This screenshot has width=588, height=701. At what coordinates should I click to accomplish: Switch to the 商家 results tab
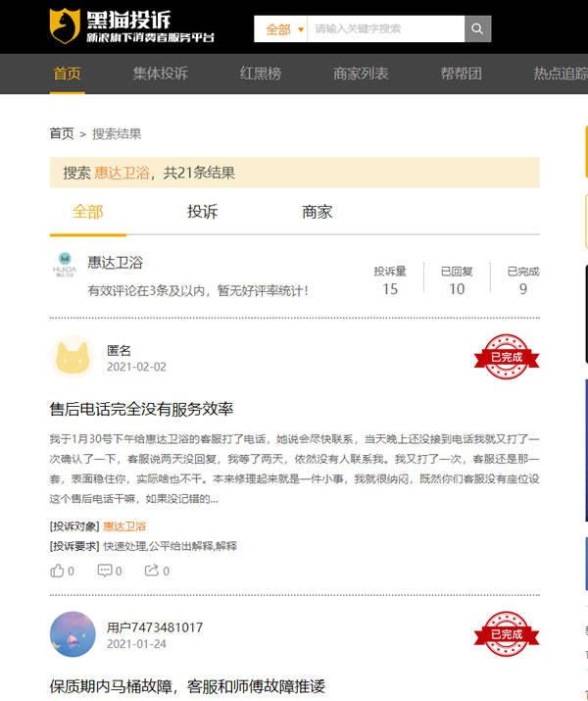click(x=318, y=212)
